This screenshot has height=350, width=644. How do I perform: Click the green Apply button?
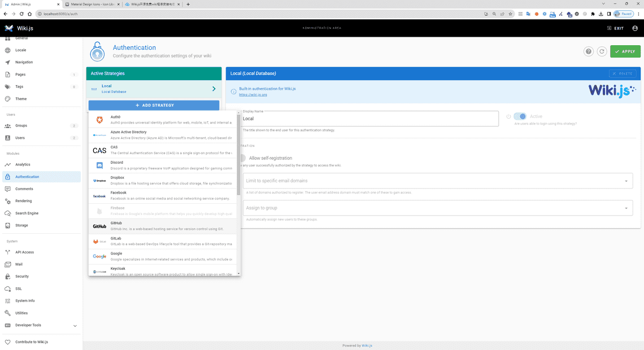(x=625, y=51)
